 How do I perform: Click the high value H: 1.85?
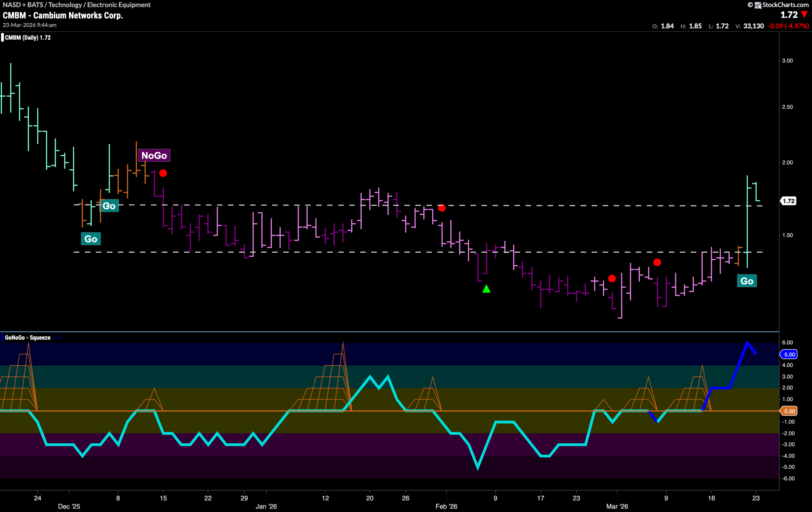(691, 26)
